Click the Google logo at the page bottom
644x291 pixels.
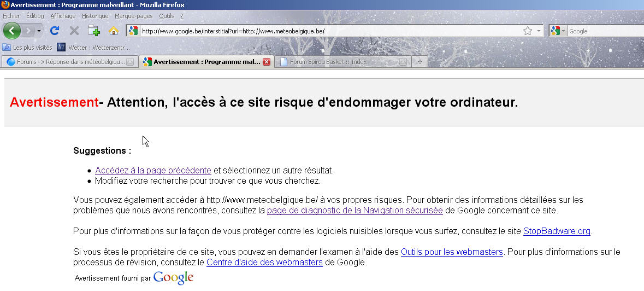(173, 278)
